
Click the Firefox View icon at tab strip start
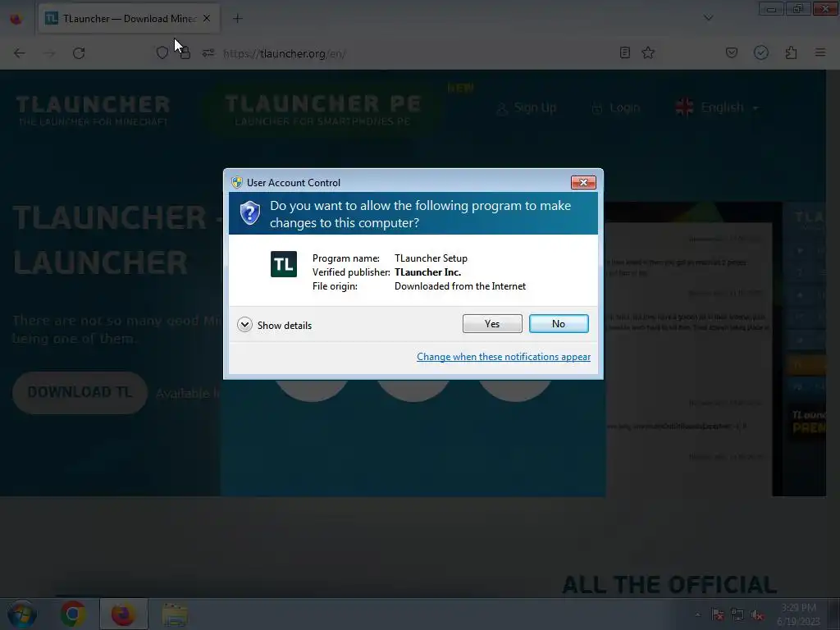pyautogui.click(x=16, y=19)
